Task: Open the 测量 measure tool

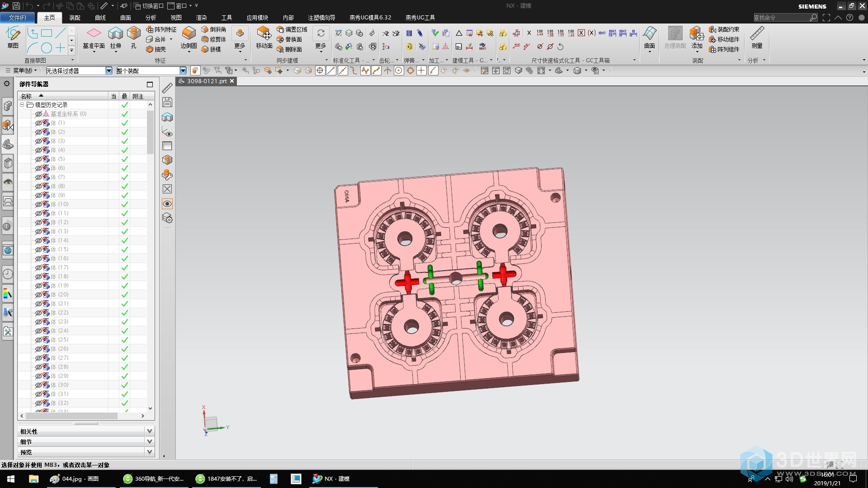Action: click(x=757, y=38)
